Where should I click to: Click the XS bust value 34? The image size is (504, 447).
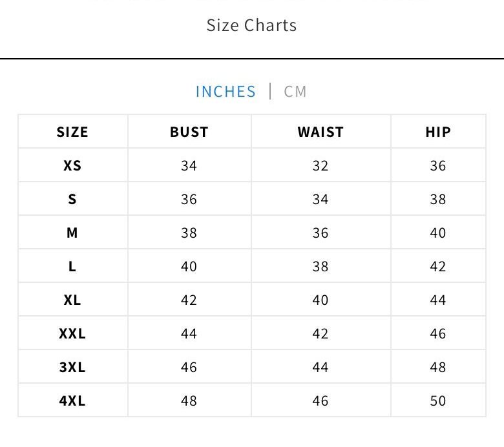[x=189, y=166]
